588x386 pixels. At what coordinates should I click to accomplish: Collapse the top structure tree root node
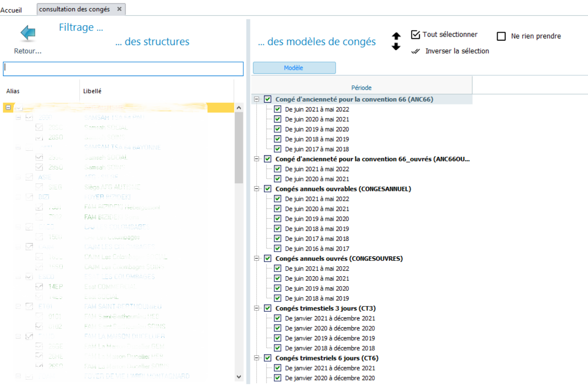click(x=9, y=107)
